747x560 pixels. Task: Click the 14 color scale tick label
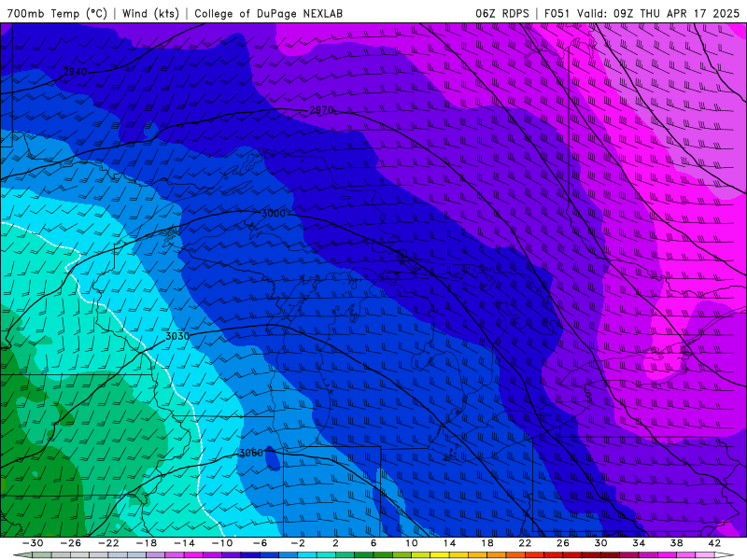click(449, 543)
